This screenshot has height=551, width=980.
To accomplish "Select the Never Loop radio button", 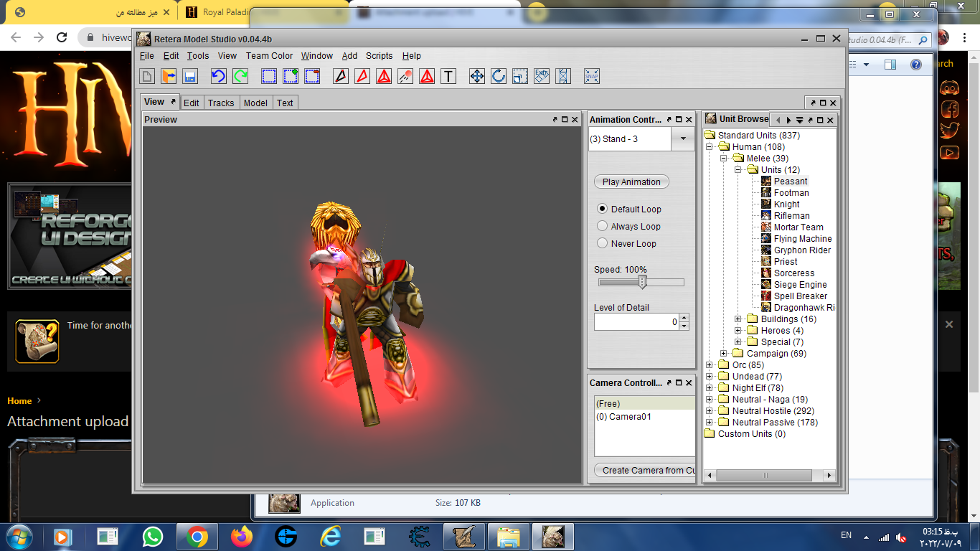I will [603, 243].
